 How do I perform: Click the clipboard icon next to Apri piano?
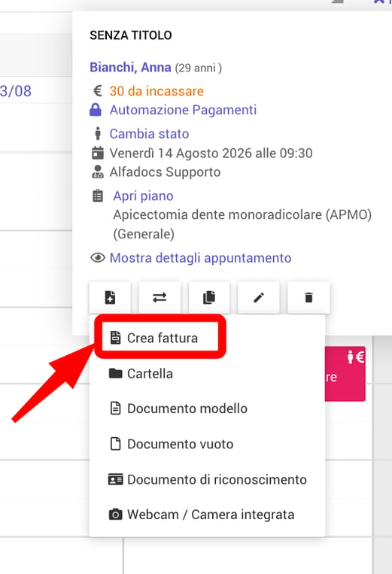point(98,196)
